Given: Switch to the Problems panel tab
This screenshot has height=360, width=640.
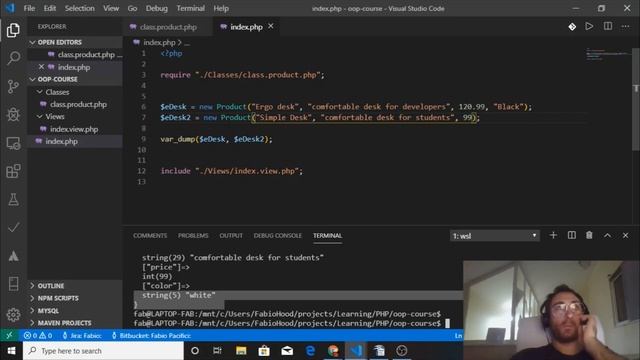Looking at the screenshot, I should (193, 236).
